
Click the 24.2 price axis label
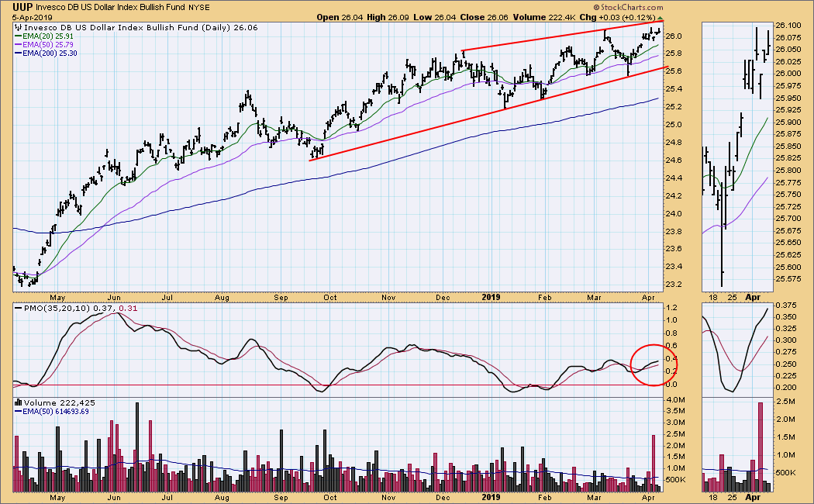tap(673, 195)
